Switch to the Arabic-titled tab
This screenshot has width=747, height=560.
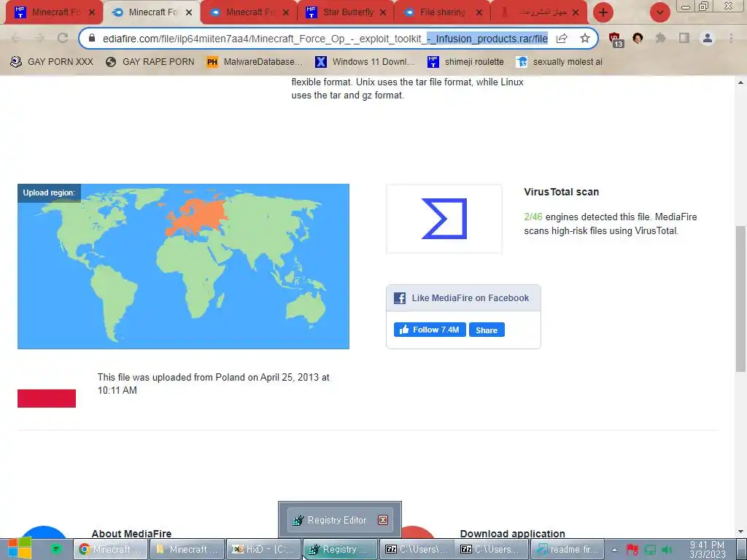click(x=539, y=12)
